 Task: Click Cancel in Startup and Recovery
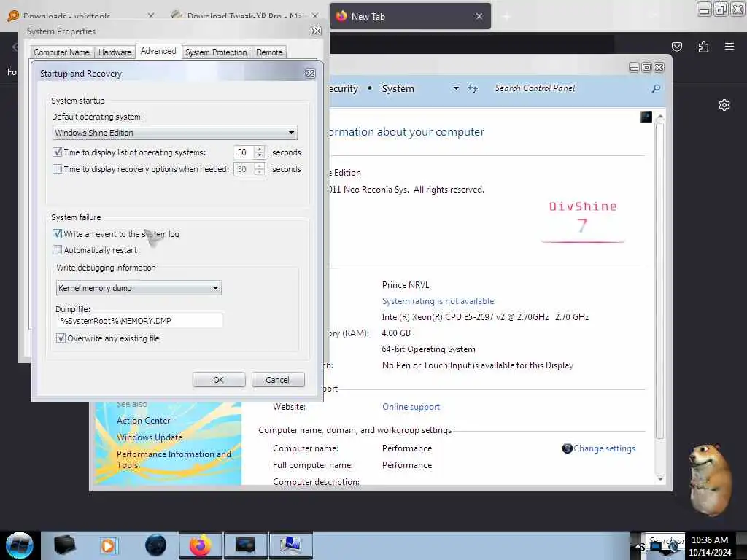click(277, 379)
